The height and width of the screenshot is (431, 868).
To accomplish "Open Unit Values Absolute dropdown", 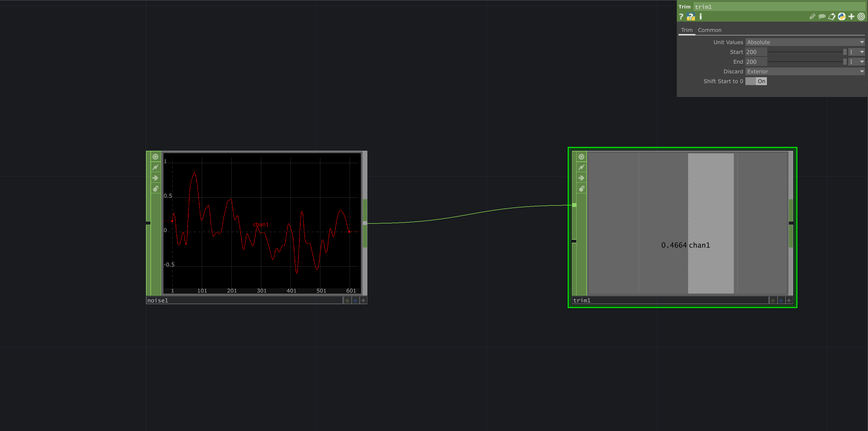I will click(x=805, y=42).
